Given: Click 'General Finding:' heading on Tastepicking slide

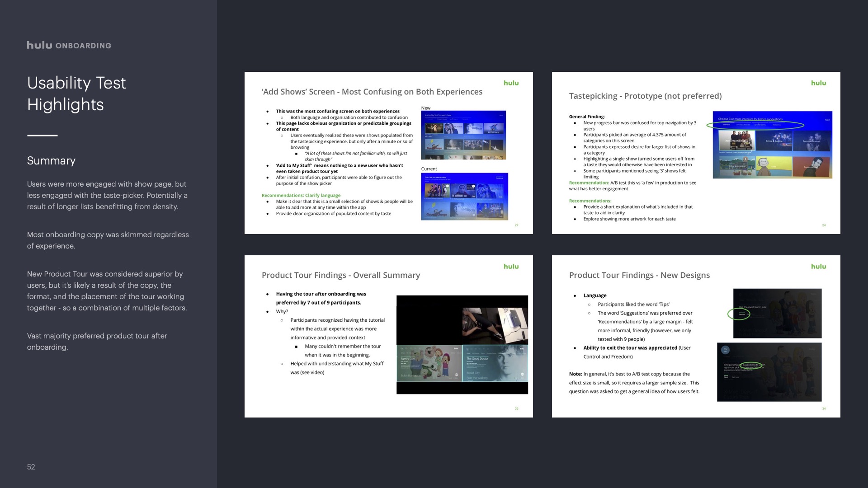Looking at the screenshot, I should [x=587, y=117].
